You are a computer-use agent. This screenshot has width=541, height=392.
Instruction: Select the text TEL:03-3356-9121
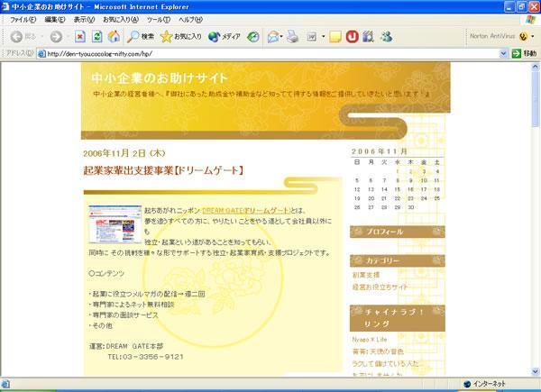pos(145,357)
